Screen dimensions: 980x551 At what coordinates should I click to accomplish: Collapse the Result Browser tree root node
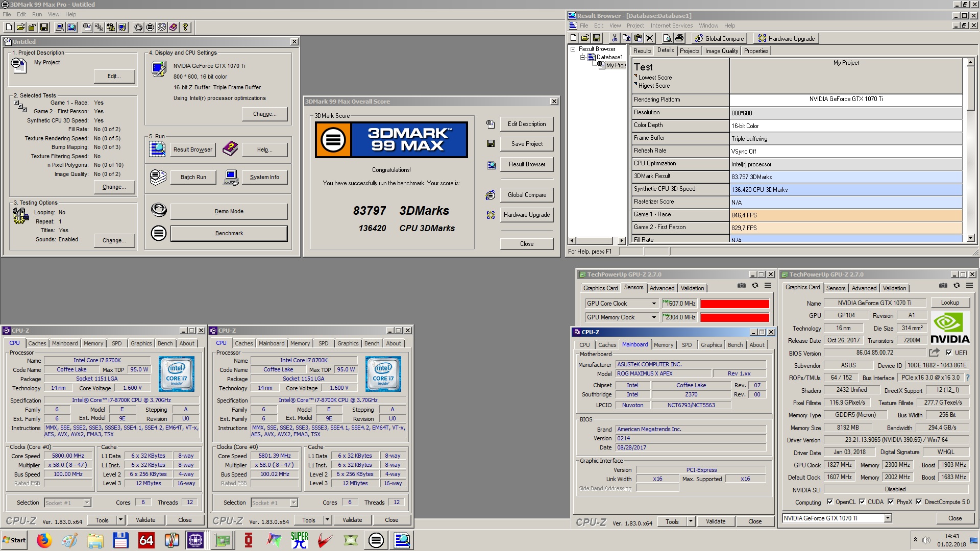point(574,49)
